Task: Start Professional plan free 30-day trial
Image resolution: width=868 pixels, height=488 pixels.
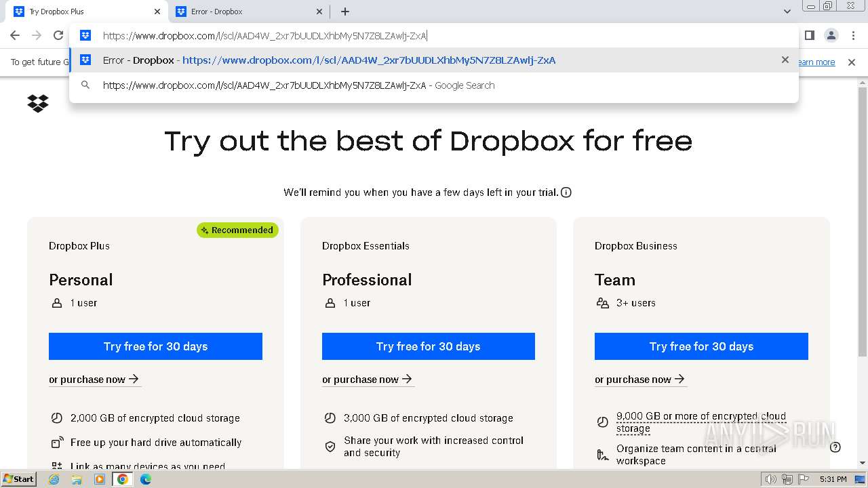Action: tap(429, 346)
